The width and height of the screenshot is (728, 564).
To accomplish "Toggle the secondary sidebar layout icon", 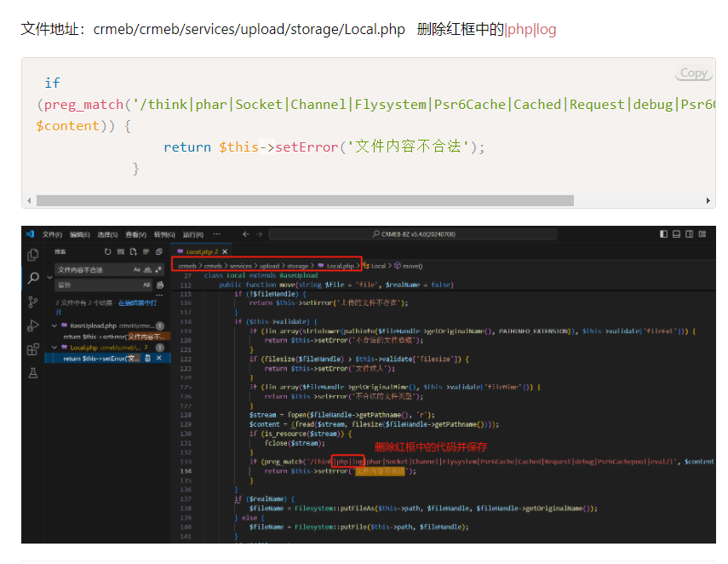I will (690, 234).
